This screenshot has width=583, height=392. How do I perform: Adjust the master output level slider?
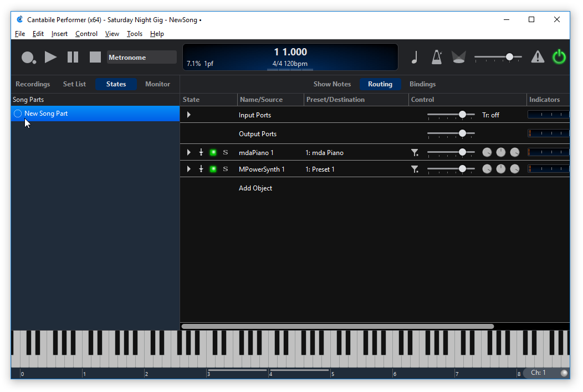click(x=498, y=57)
